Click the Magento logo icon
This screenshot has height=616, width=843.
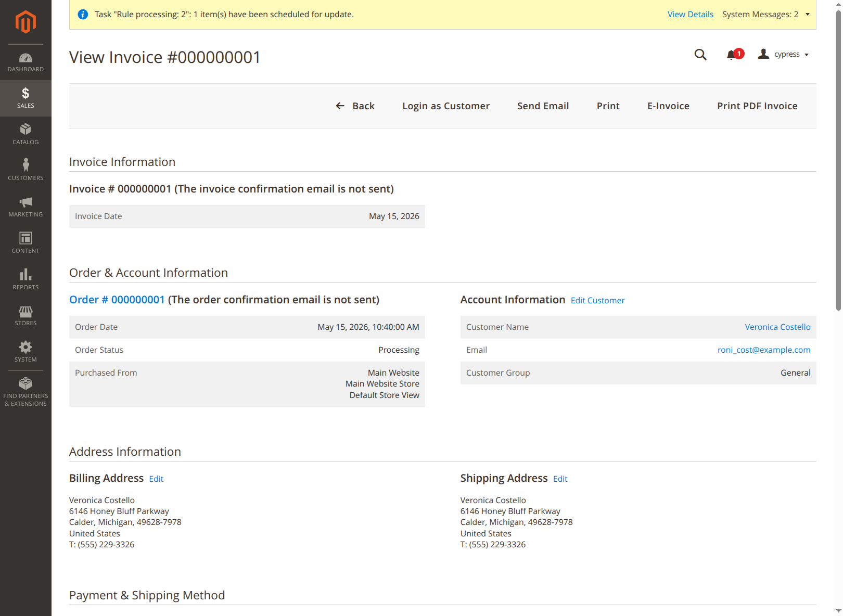pyautogui.click(x=25, y=22)
